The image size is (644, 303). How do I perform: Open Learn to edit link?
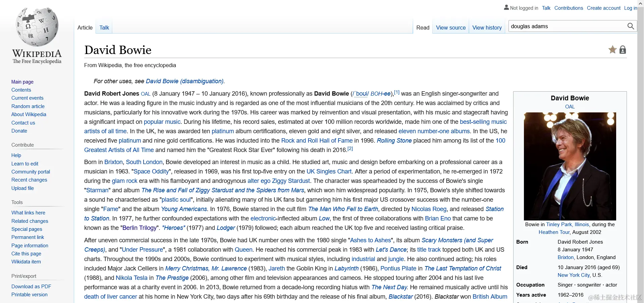click(x=25, y=164)
